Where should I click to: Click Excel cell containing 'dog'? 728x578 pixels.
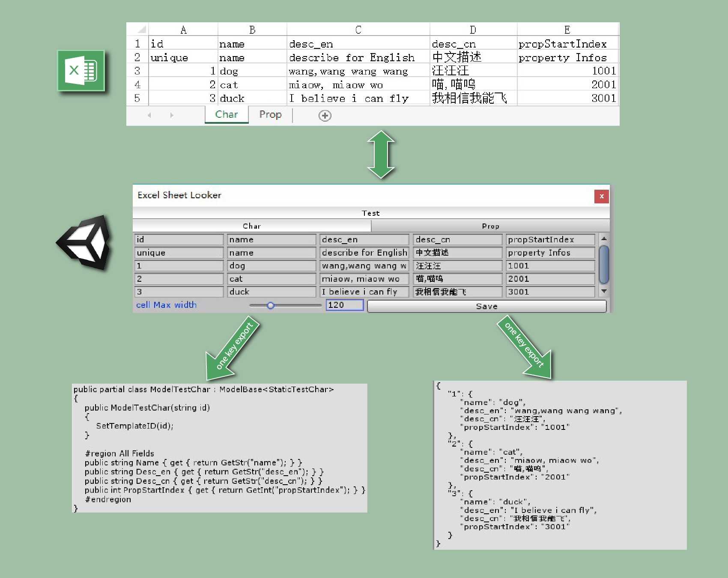(252, 71)
